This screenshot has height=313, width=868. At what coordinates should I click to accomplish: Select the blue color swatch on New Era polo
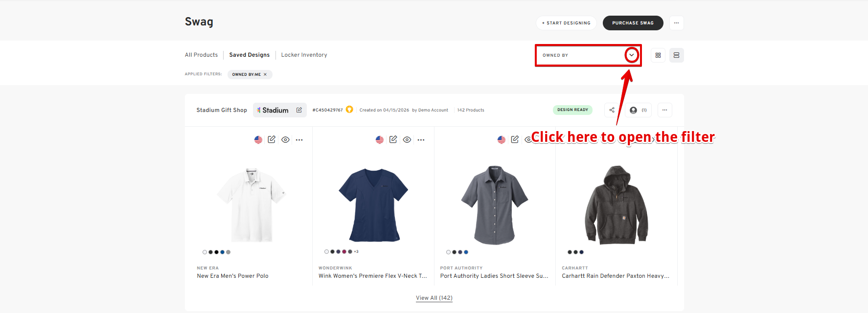click(222, 252)
